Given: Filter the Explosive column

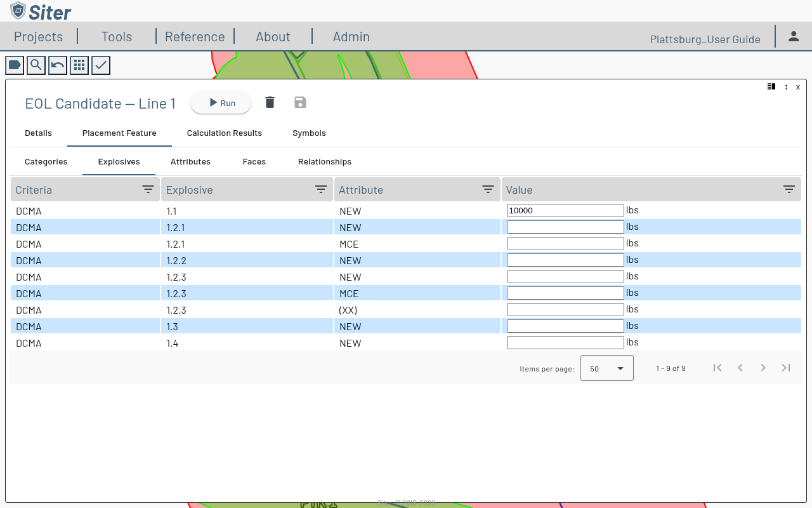Looking at the screenshot, I should point(321,189).
